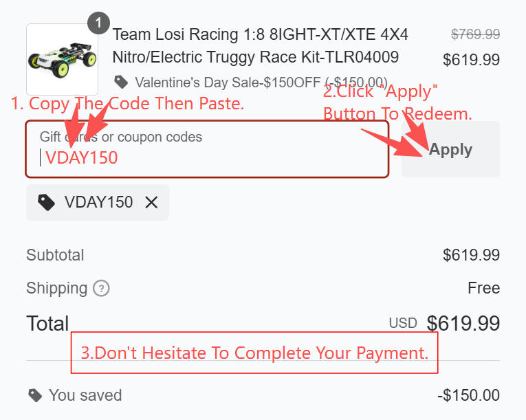Click the -$150.00 saved amount
The image size is (526, 420).
pos(468,395)
